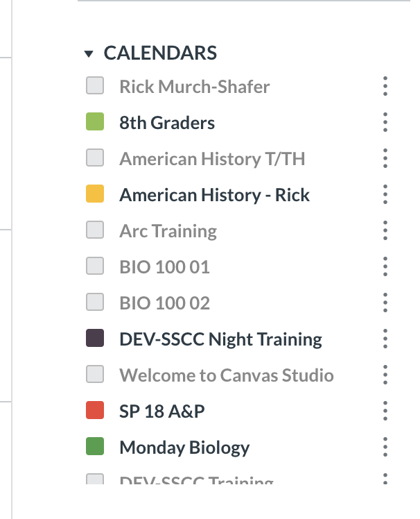Open options menu for SP 18 A&P
The width and height of the screenshot is (420, 519).
[x=385, y=411]
